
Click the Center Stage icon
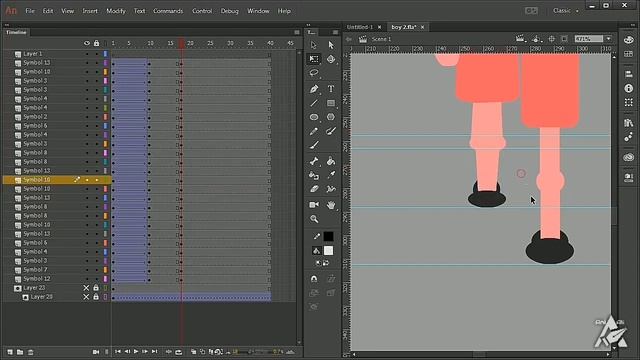tap(551, 39)
